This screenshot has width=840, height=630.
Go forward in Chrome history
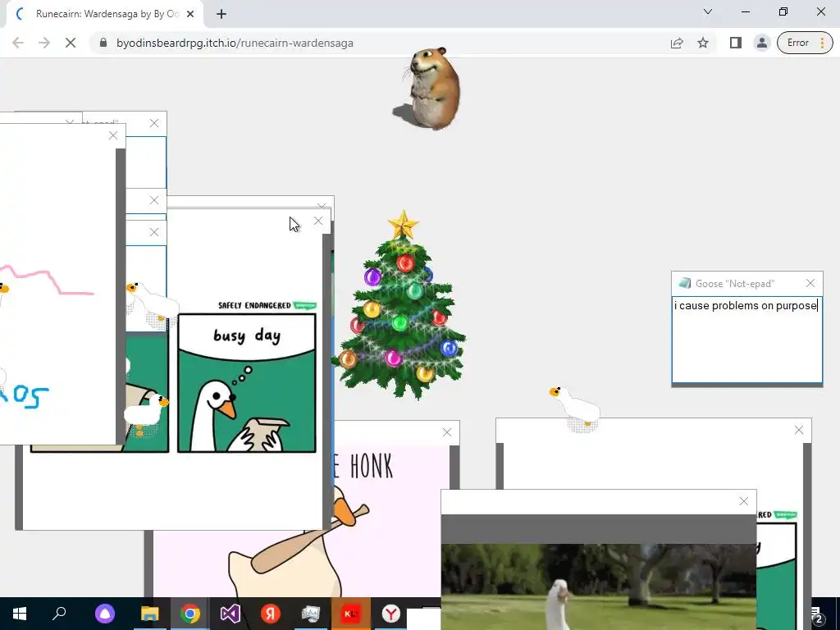(44, 43)
